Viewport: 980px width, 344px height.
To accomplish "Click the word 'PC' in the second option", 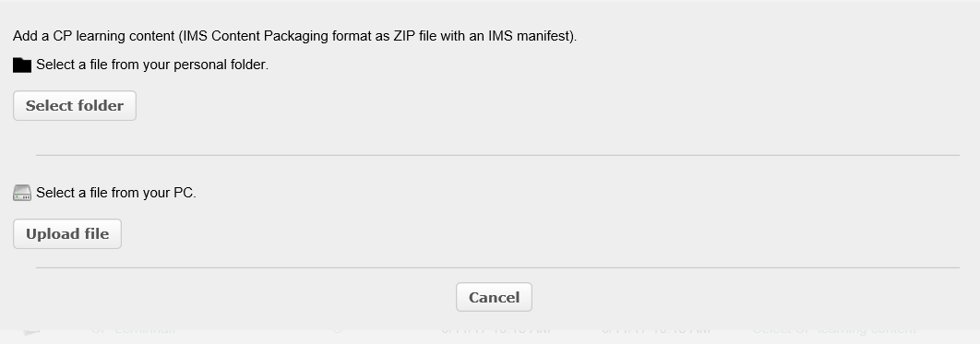I will pyautogui.click(x=183, y=193).
